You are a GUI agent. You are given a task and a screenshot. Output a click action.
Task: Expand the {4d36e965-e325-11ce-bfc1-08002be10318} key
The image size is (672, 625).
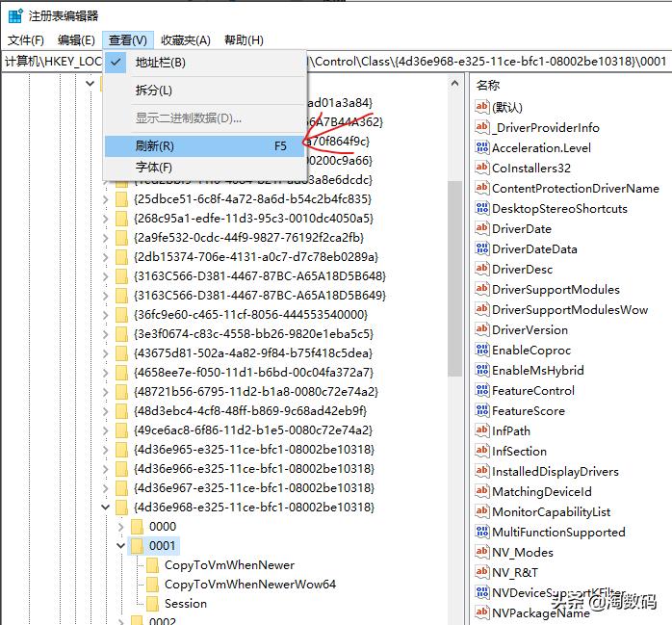106,449
